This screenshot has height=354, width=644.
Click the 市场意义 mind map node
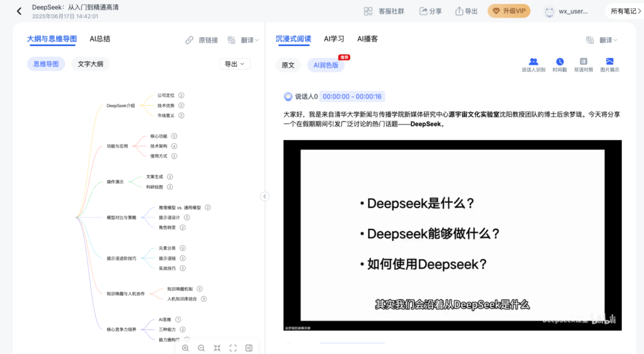click(x=166, y=116)
